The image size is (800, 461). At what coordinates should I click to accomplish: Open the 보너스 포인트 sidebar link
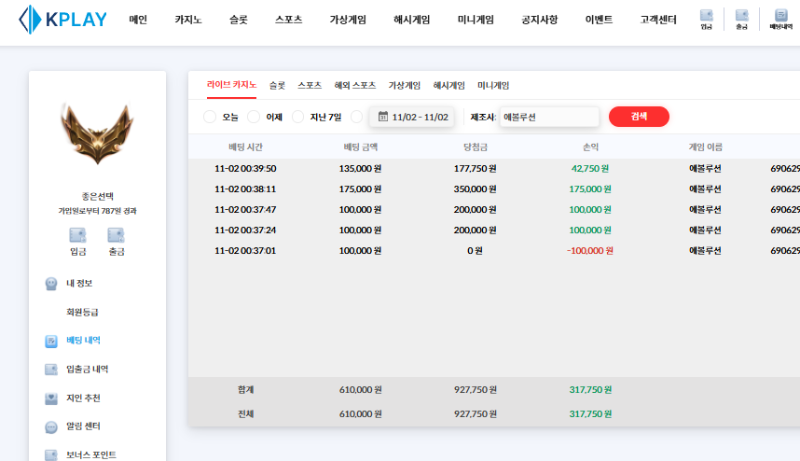[91, 455]
